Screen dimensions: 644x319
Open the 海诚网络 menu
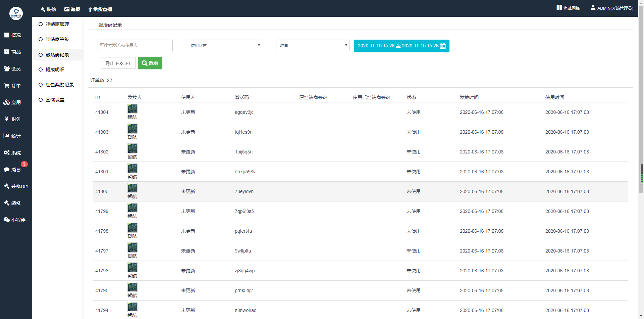click(568, 8)
